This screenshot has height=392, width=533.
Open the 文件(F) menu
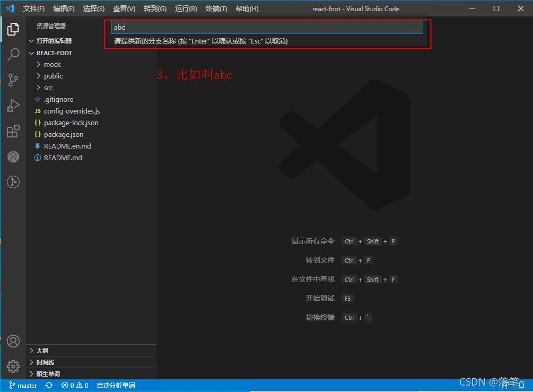click(x=33, y=9)
